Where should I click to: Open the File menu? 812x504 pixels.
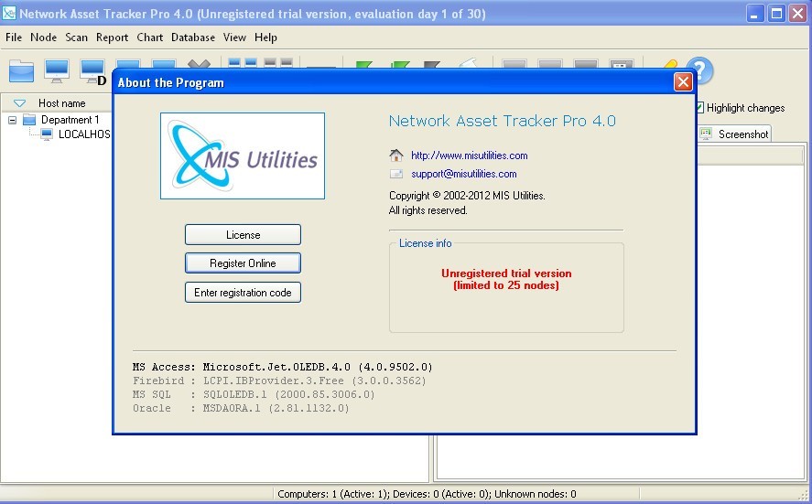[x=14, y=38]
